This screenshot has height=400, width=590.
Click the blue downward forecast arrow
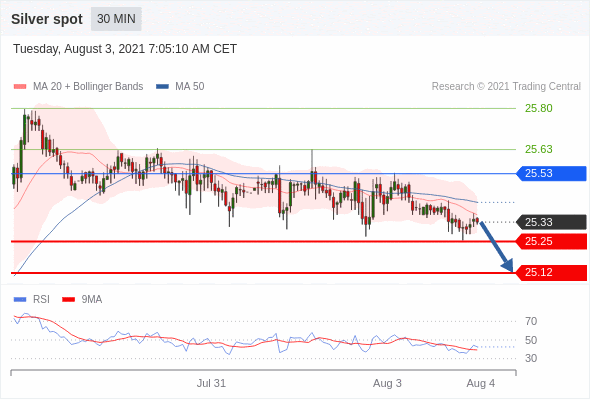coord(496,246)
